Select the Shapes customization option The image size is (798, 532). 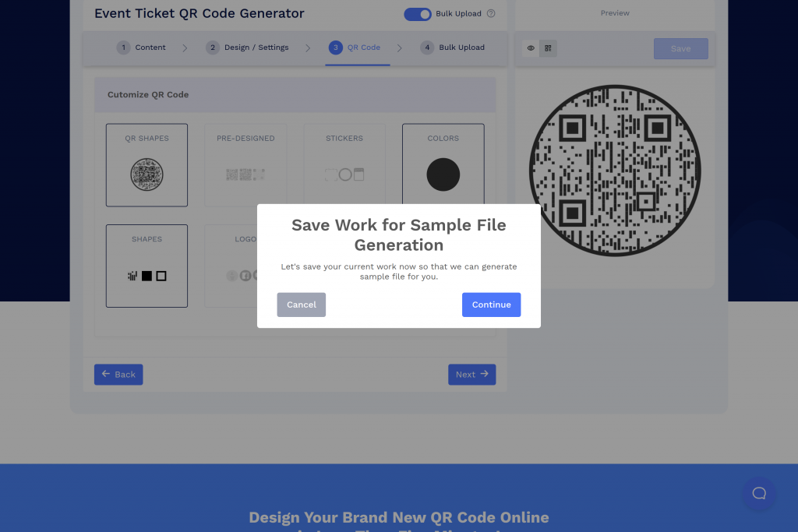[147, 266]
